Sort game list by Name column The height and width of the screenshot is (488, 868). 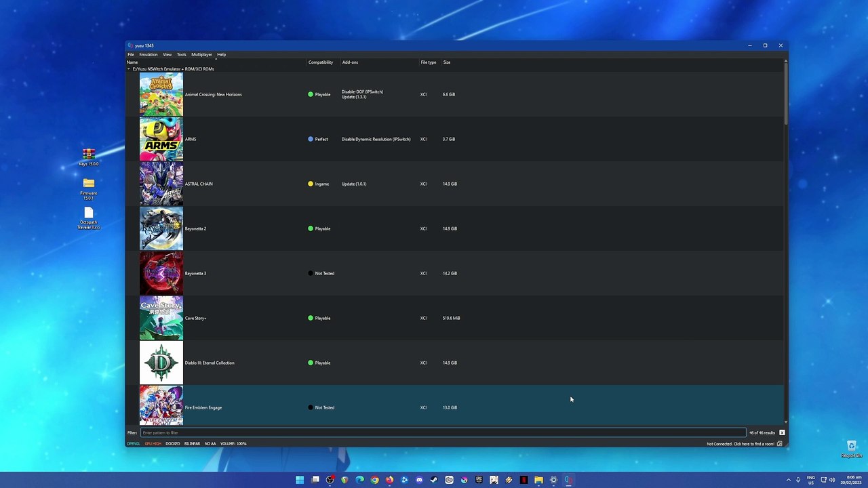point(216,62)
